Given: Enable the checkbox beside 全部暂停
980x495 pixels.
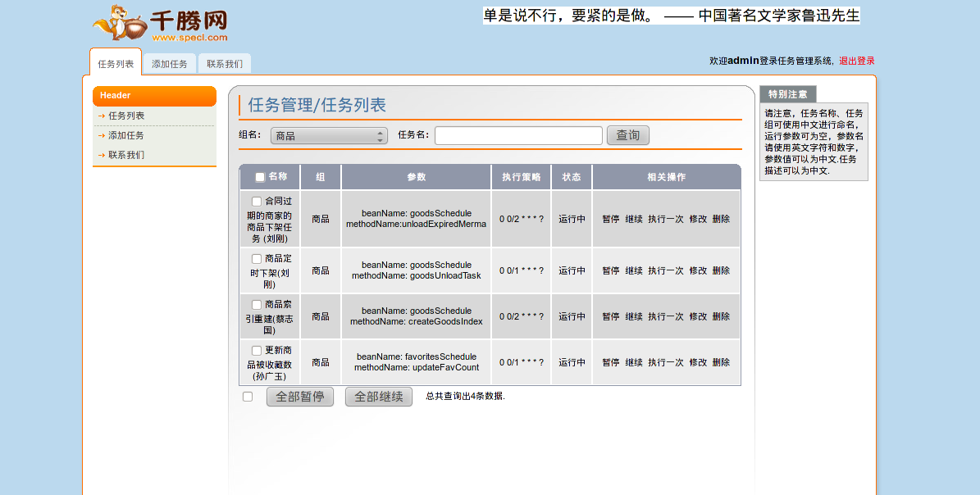Looking at the screenshot, I should (248, 397).
